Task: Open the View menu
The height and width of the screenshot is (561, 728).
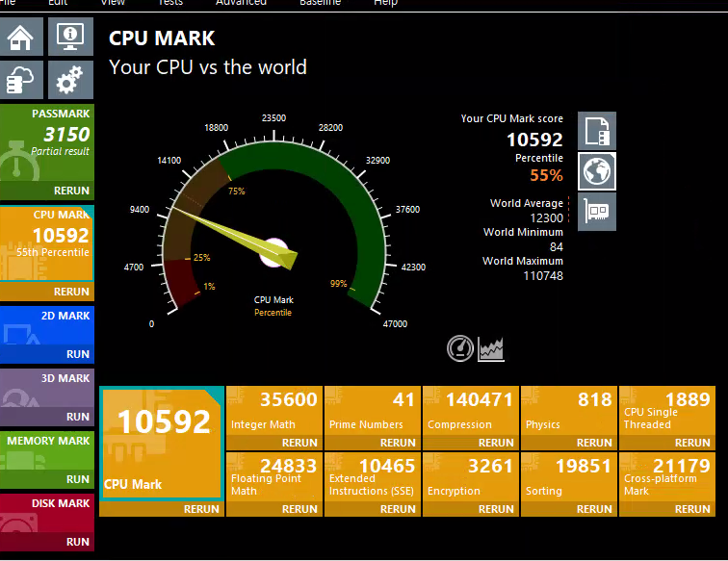Action: (113, 2)
